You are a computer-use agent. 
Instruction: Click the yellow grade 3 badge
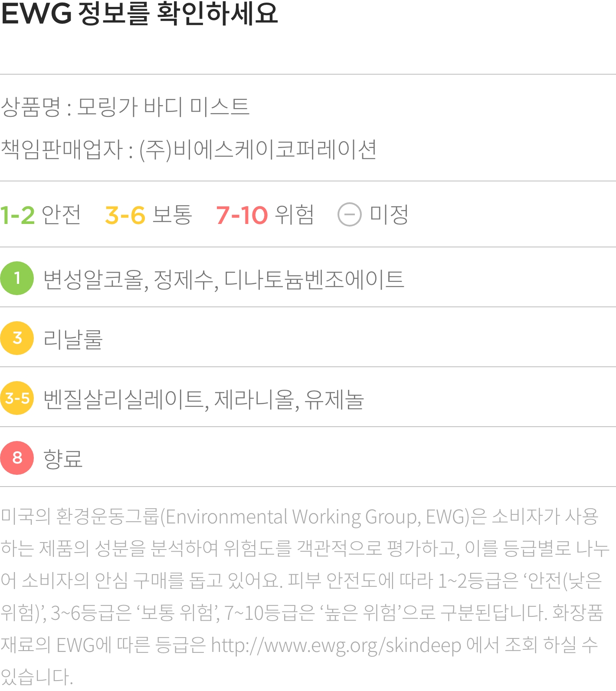click(17, 338)
